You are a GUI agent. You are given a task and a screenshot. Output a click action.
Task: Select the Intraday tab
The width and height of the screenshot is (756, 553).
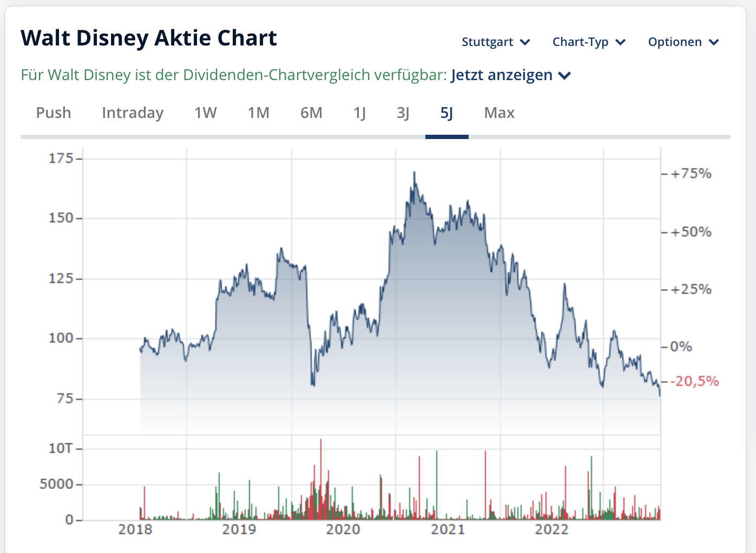pyautogui.click(x=133, y=113)
